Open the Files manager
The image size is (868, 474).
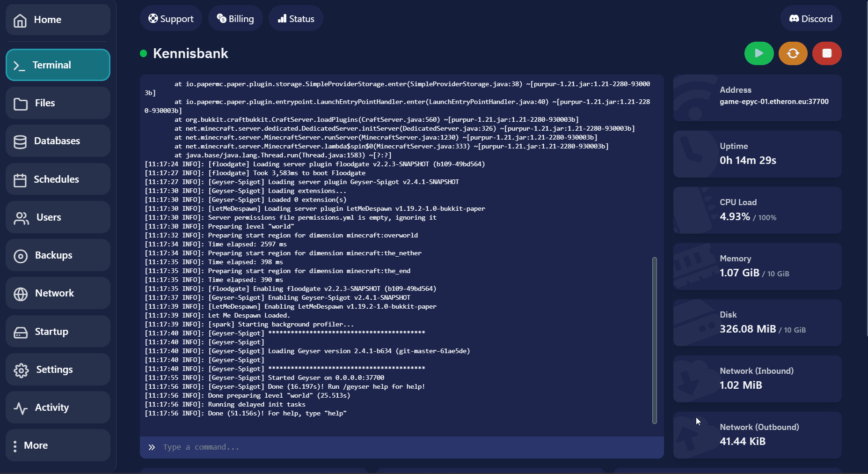(x=58, y=103)
